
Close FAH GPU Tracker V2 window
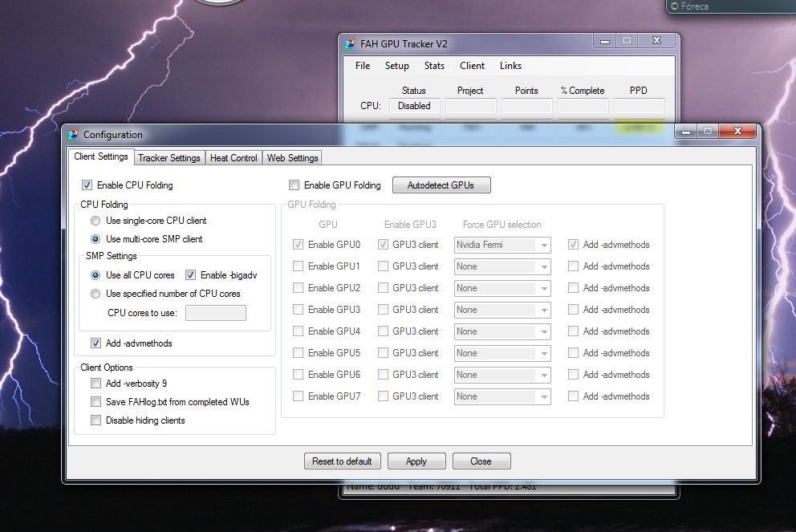pyautogui.click(x=656, y=40)
